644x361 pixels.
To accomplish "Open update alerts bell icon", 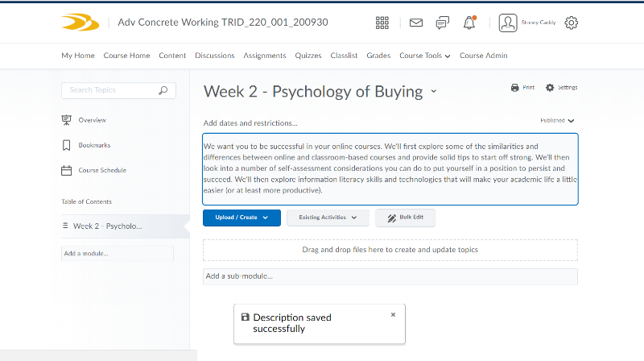I will 469,23.
